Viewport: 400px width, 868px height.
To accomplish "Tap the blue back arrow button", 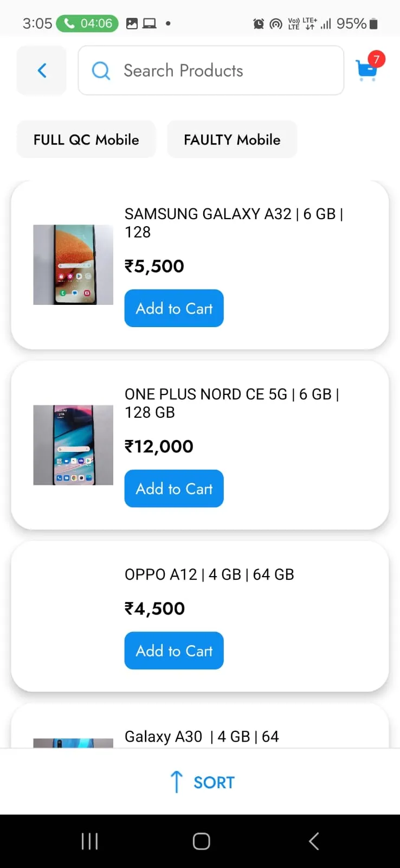I will [42, 70].
